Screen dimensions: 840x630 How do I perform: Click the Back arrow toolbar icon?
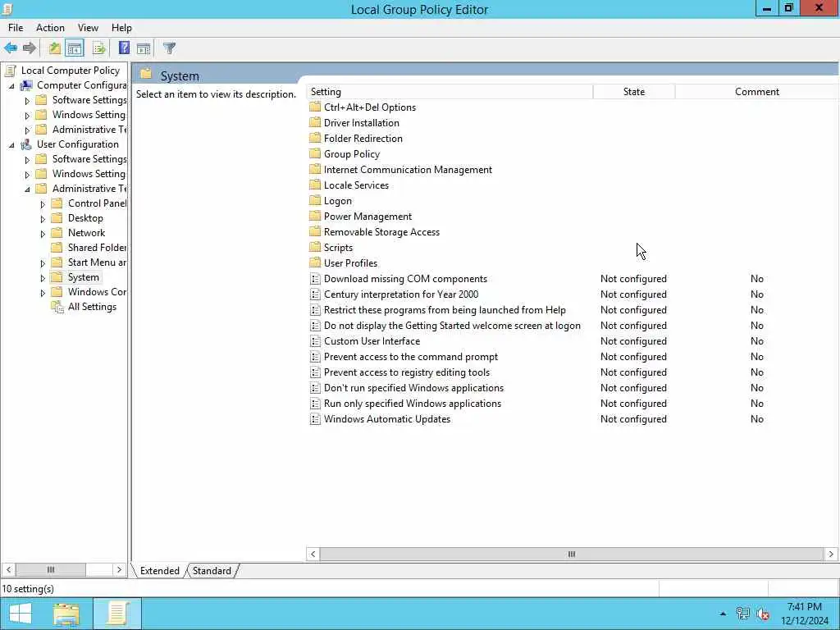[11, 48]
